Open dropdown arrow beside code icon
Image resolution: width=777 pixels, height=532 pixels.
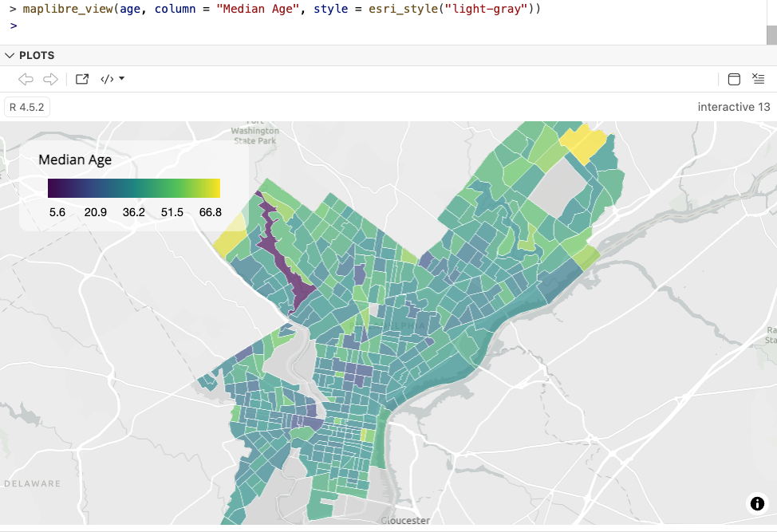click(x=122, y=79)
